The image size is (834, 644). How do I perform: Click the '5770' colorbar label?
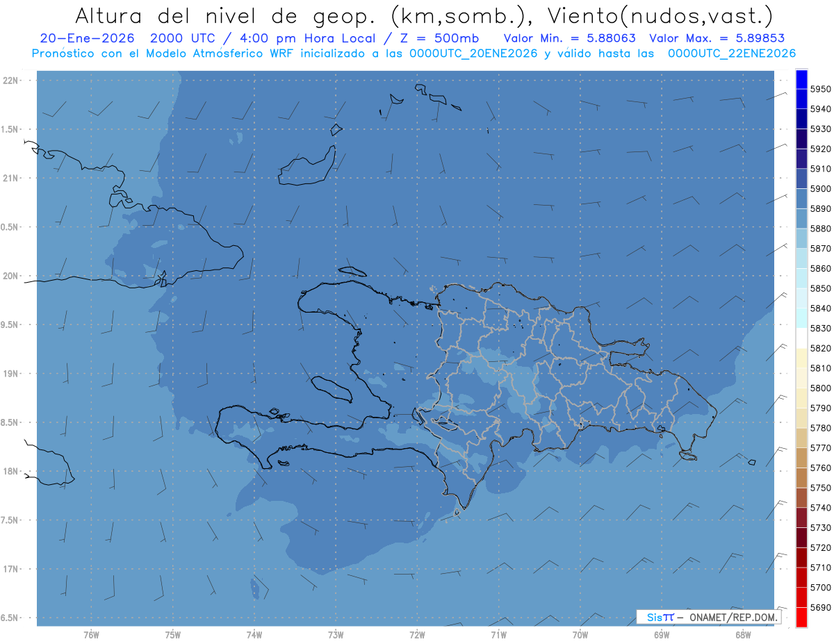coord(821,447)
